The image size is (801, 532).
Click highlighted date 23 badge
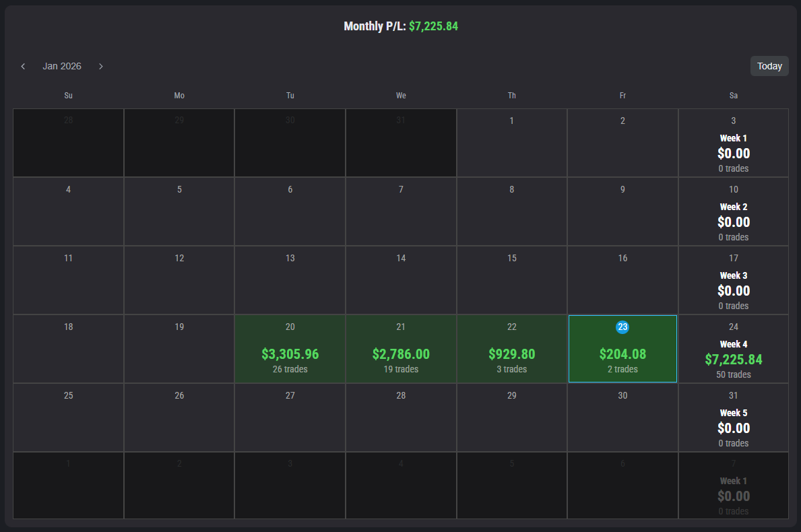[x=622, y=327]
